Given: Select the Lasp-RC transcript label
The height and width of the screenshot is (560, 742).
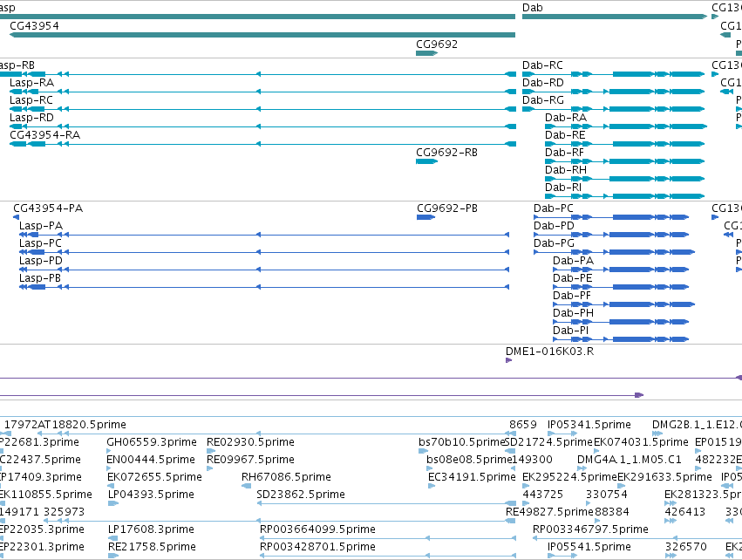Looking at the screenshot, I should pyautogui.click(x=31, y=100).
